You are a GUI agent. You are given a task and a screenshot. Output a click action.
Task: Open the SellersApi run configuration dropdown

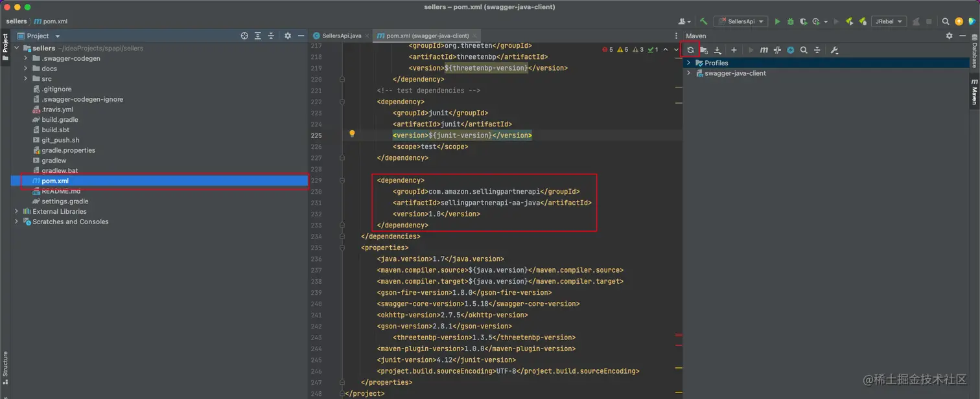tap(741, 21)
